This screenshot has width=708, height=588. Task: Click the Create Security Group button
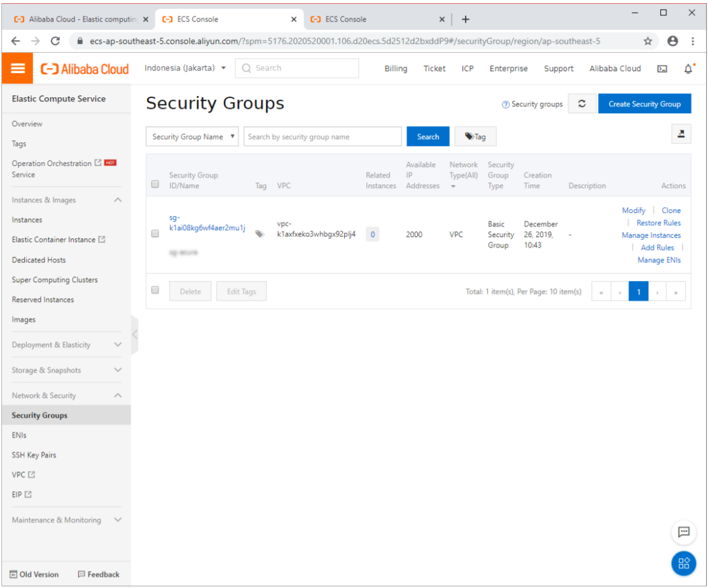coord(644,104)
